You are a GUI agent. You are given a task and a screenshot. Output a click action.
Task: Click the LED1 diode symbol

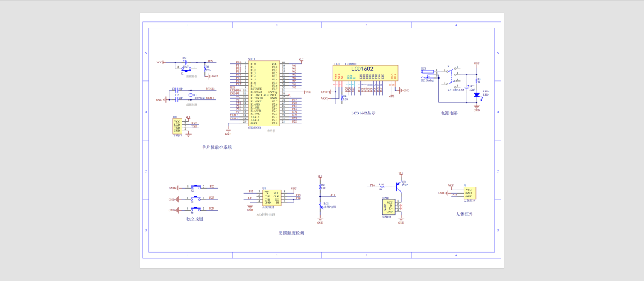pos(476,95)
